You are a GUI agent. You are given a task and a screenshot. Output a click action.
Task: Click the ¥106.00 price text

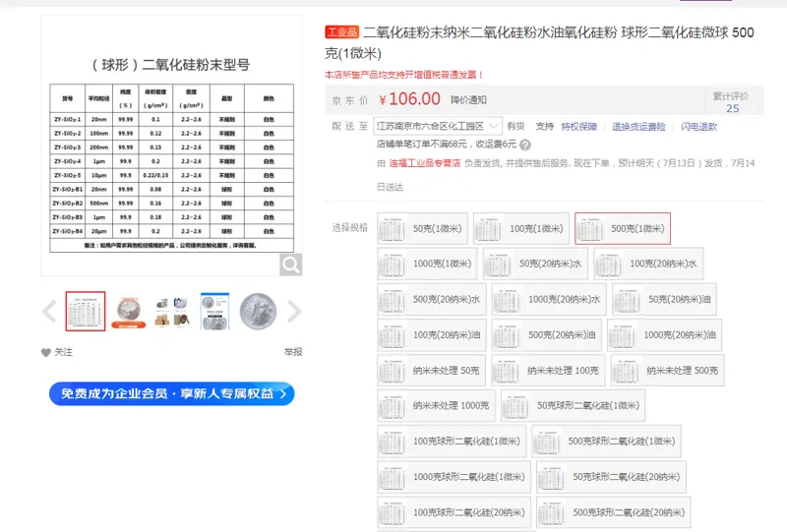click(x=409, y=99)
